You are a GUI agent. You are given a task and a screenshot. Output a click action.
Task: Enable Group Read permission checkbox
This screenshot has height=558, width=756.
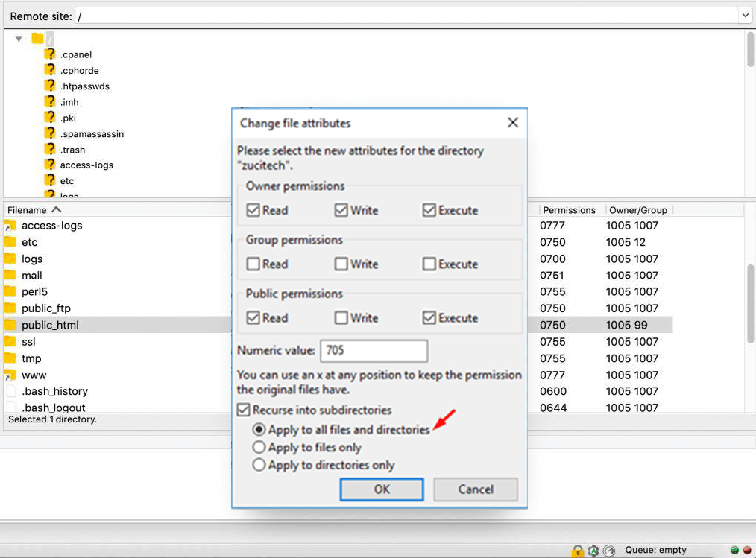tap(253, 264)
